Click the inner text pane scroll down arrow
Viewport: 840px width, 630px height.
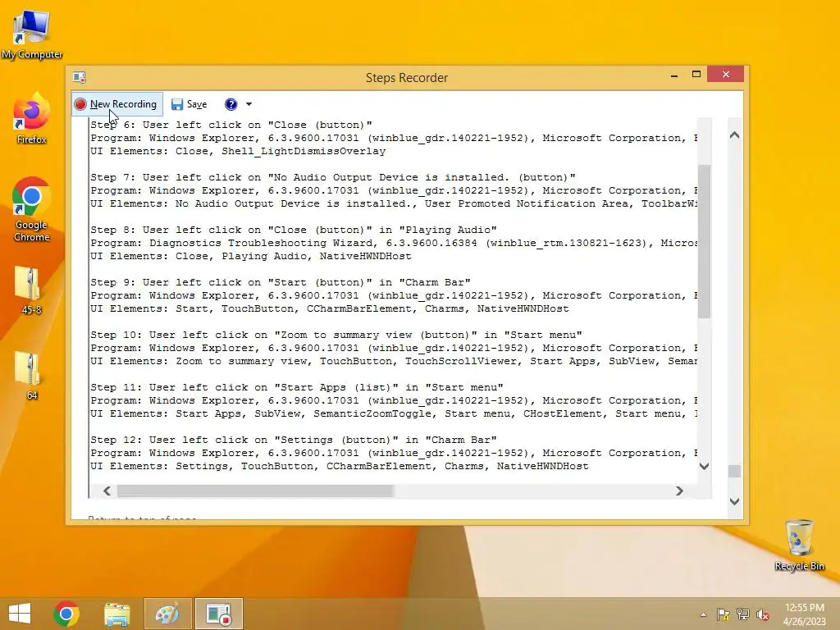coord(705,466)
